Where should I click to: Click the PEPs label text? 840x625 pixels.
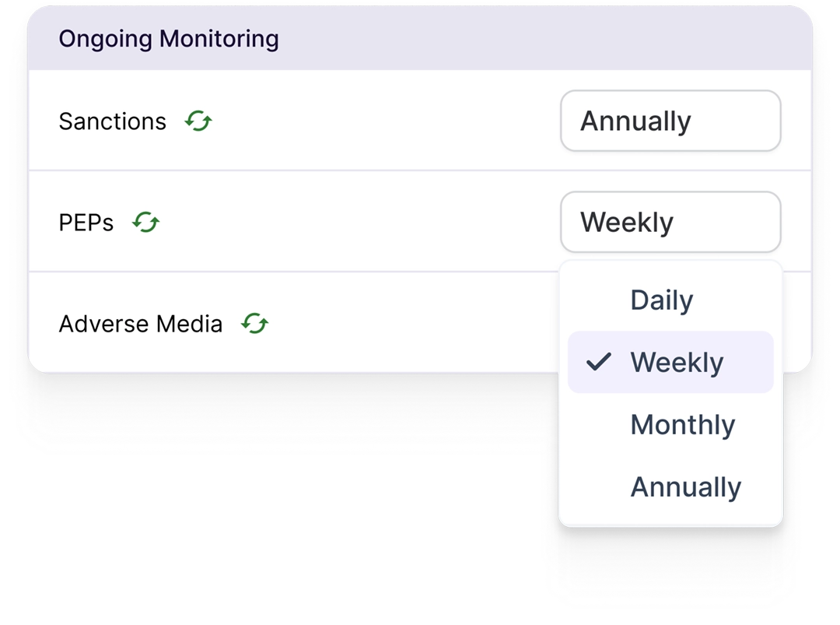(86, 223)
